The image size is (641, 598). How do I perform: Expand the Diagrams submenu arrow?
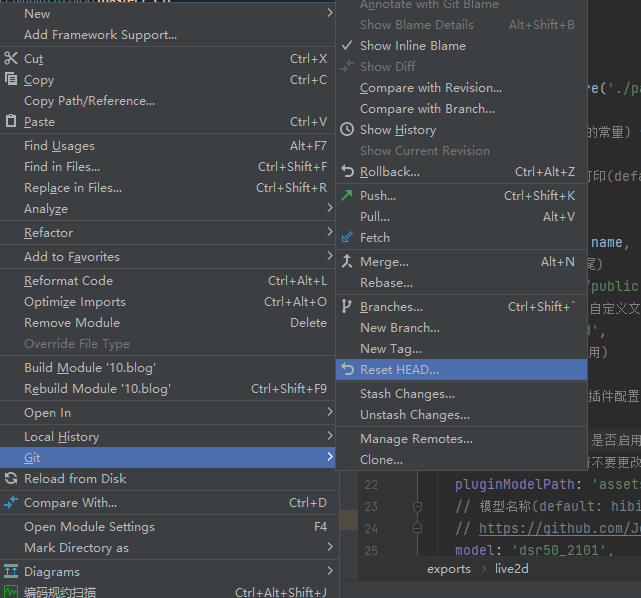point(329,571)
